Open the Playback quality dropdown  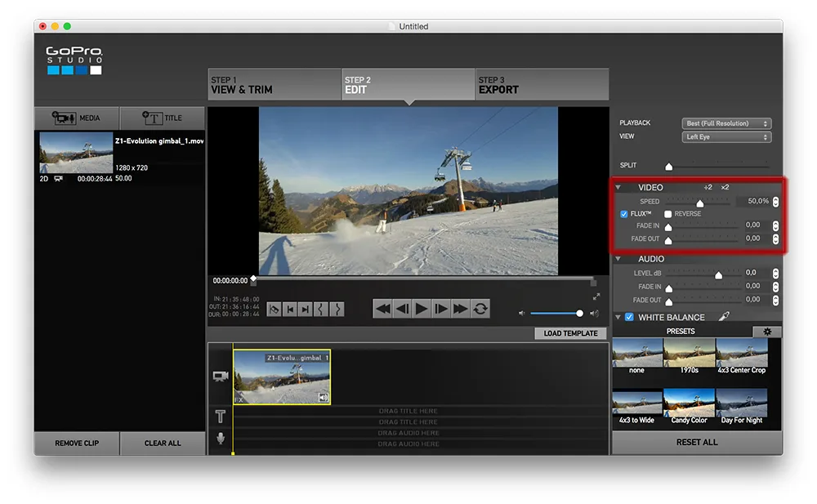point(726,123)
